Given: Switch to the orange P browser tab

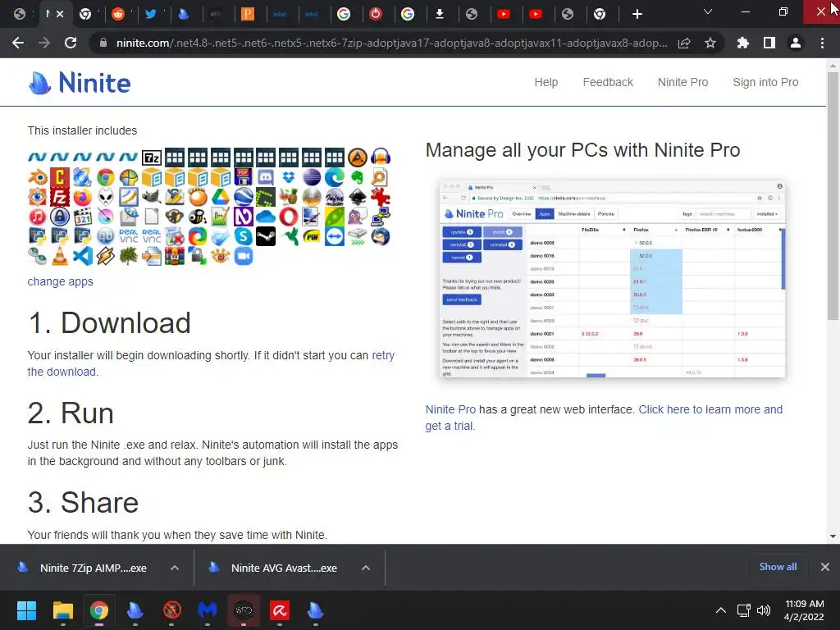Looking at the screenshot, I should [x=248, y=14].
